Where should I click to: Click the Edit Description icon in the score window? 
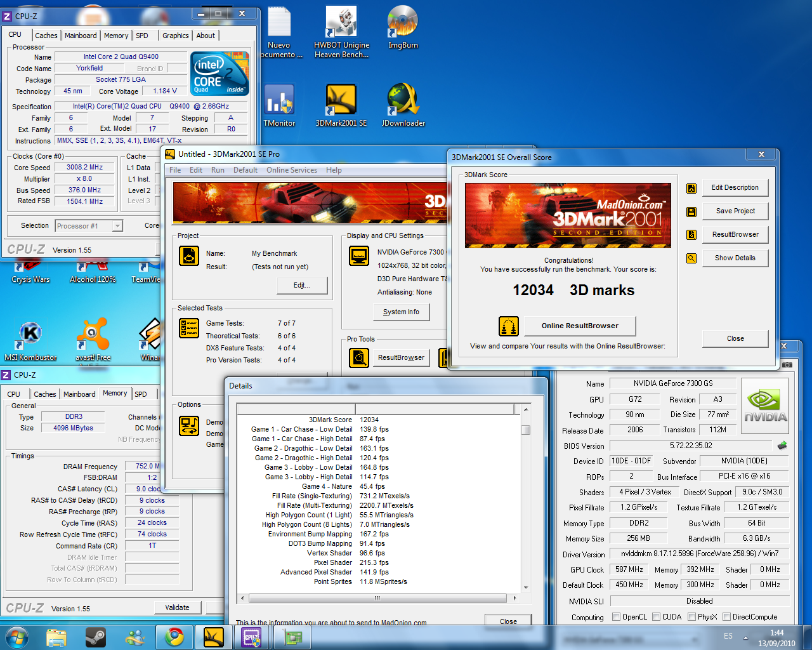click(691, 188)
